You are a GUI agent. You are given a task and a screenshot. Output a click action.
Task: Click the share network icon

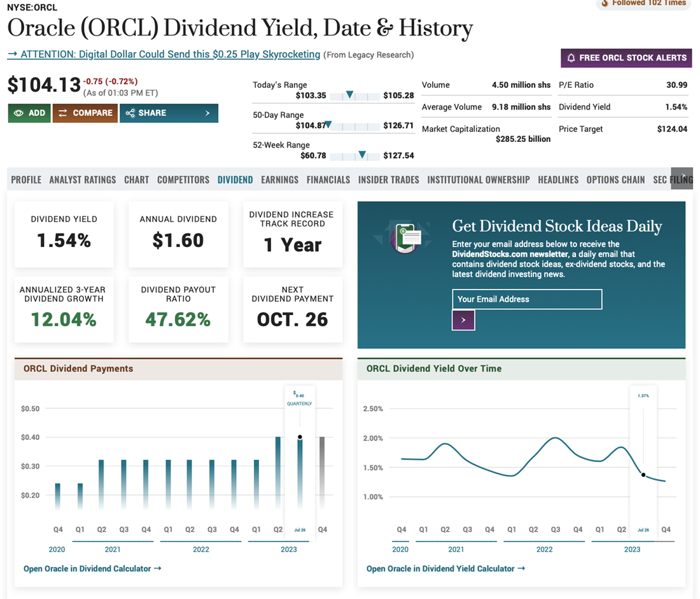pos(130,113)
